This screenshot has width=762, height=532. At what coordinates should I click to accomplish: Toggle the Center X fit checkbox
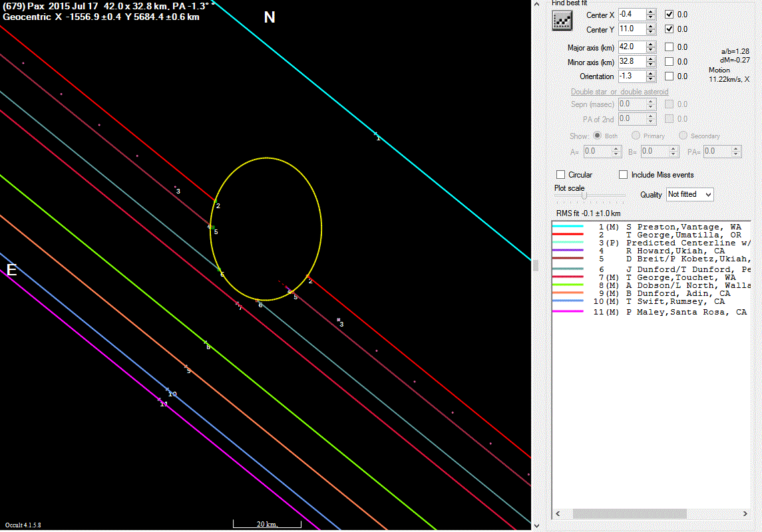[x=669, y=15]
